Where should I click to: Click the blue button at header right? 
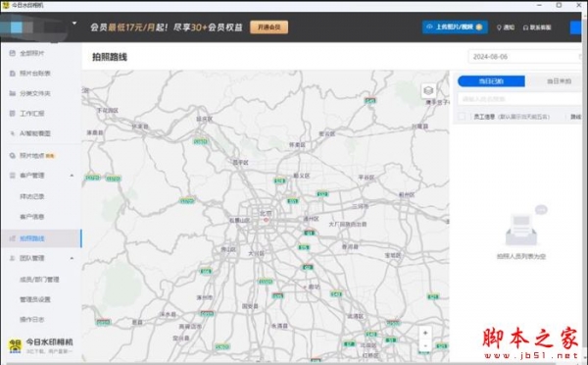pos(576,27)
